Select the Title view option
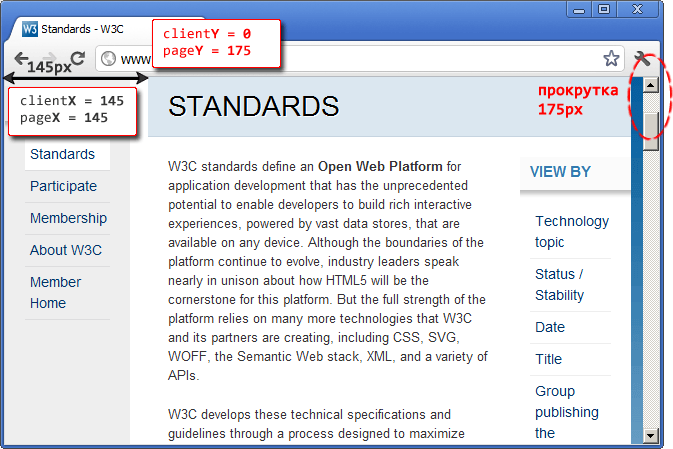 coord(548,359)
